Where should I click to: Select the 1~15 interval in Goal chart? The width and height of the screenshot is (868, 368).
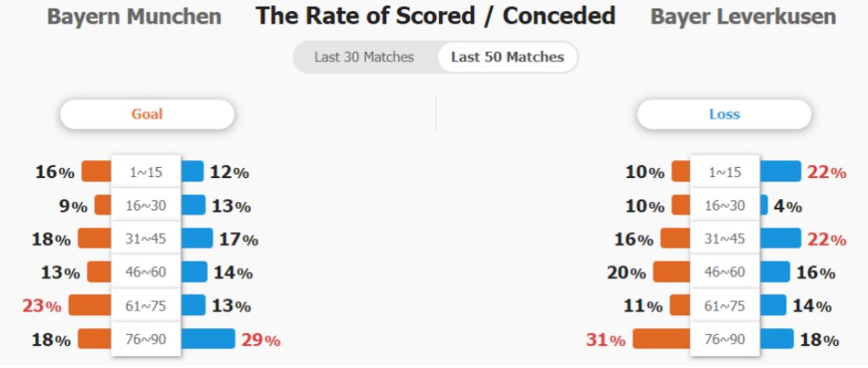146,172
